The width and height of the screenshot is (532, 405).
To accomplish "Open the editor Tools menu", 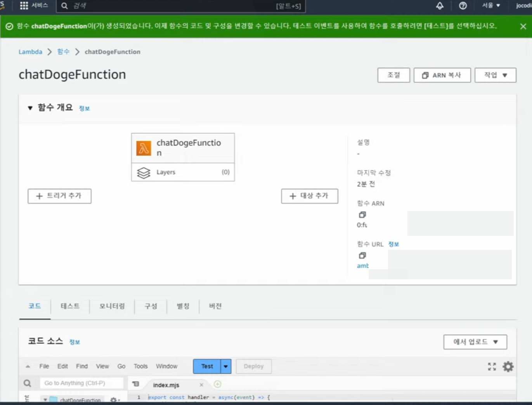I will coord(141,366).
